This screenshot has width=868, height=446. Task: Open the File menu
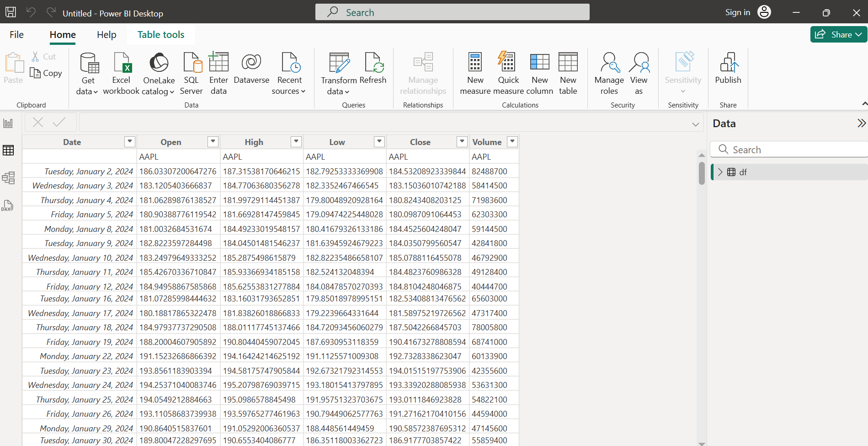click(16, 35)
